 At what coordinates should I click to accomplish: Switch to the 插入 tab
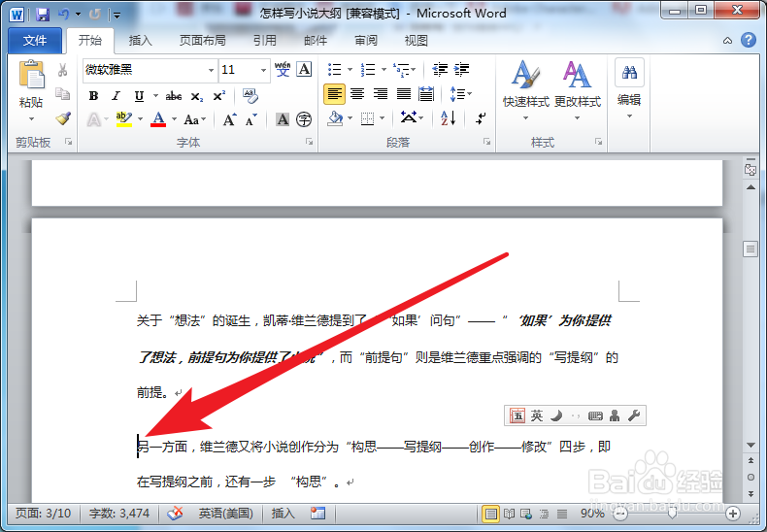[141, 41]
